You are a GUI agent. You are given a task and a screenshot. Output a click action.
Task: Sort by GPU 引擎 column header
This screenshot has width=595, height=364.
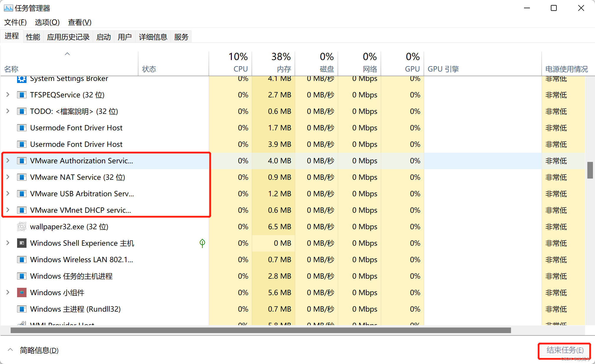click(x=483, y=63)
